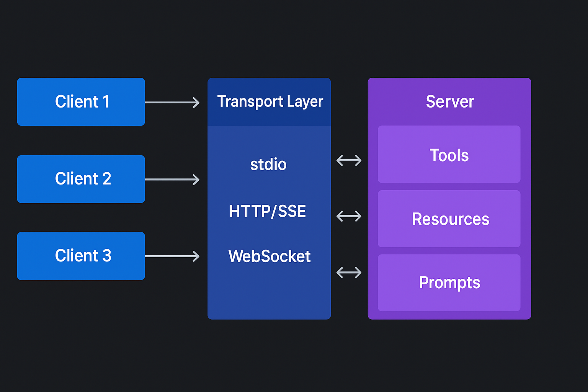Select the Client 3 node
Viewport: 588px width, 392px height.
click(x=81, y=256)
